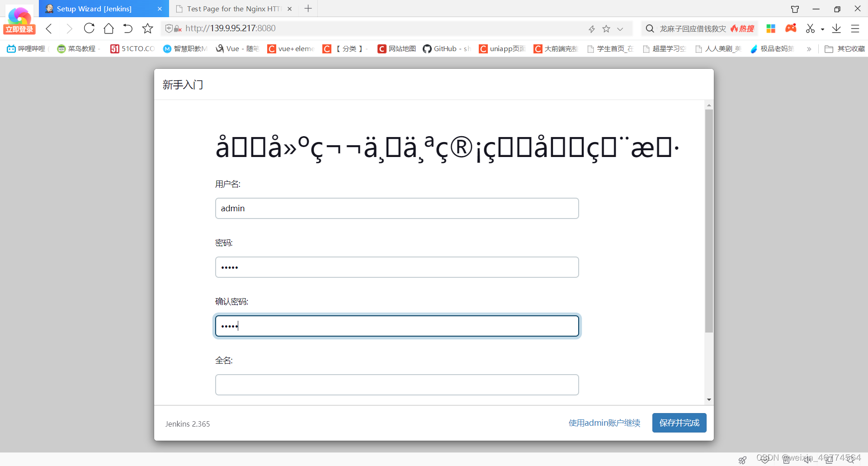868x466 pixels.
Task: Click the site security shield icon
Action: tap(169, 29)
